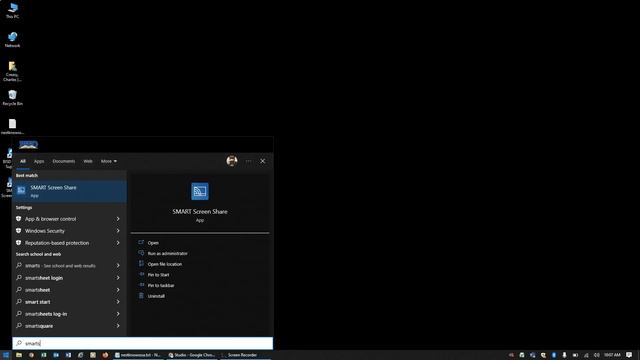Screen dimensions: 640x360
Task: Switch to the All search tab
Action: click(23, 161)
